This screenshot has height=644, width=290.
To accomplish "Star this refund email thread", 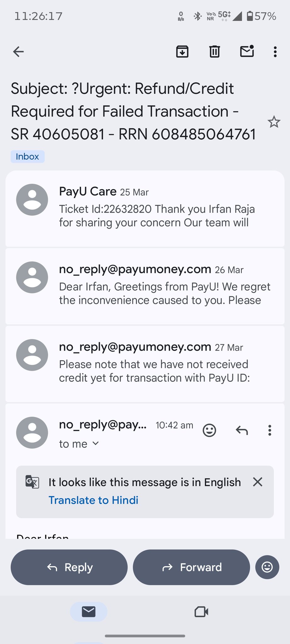I will (274, 122).
